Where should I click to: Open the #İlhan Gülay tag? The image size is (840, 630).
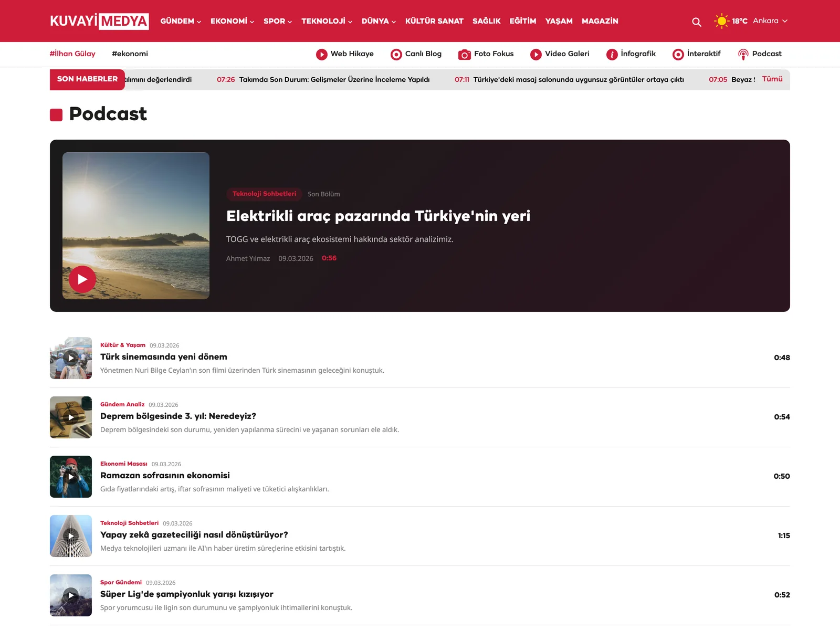pyautogui.click(x=72, y=54)
